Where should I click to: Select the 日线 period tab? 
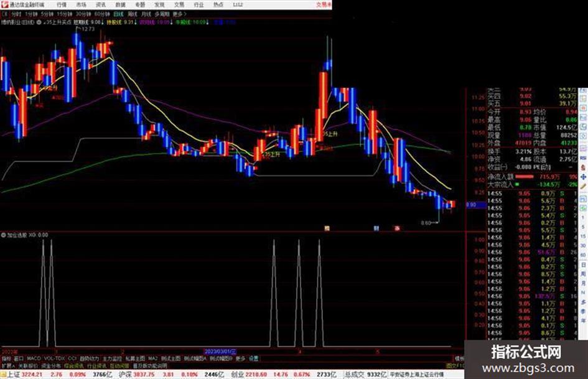118,14
